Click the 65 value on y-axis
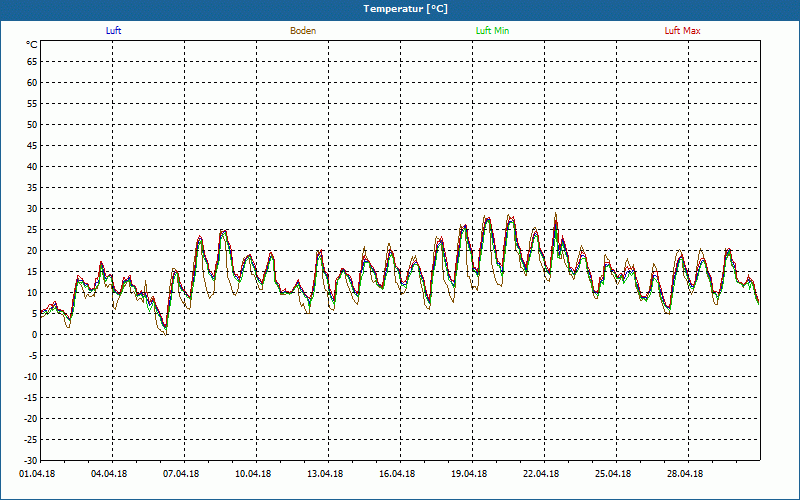 (x=32, y=62)
